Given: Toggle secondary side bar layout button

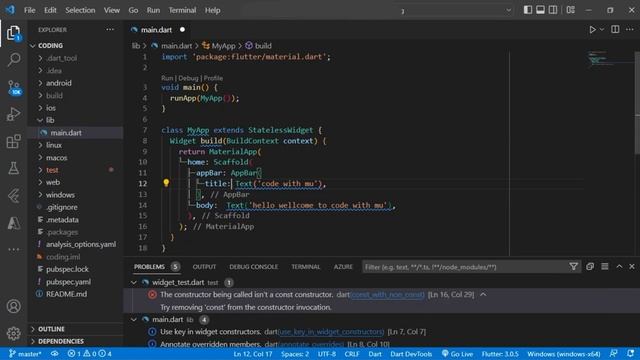Looking at the screenshot, I should point(553,10).
